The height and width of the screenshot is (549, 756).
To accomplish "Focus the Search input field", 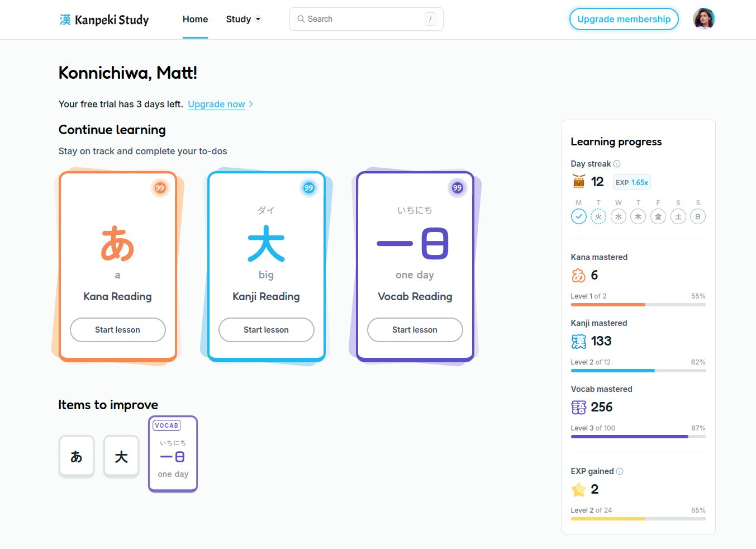I will pyautogui.click(x=366, y=19).
